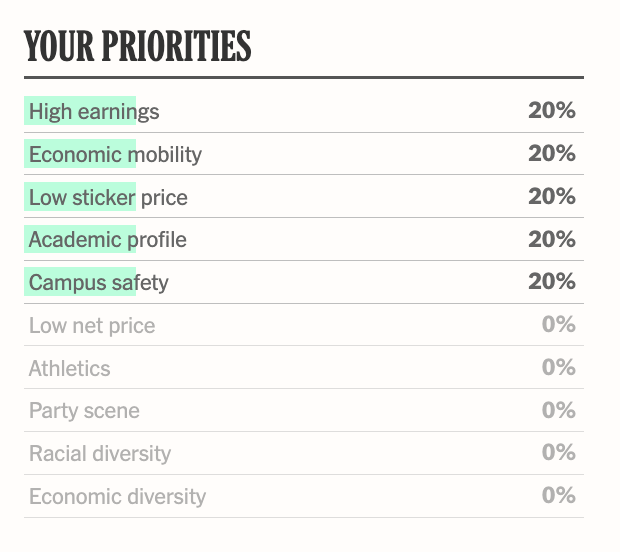Select the Economic mobility priority label

pyautogui.click(x=115, y=154)
